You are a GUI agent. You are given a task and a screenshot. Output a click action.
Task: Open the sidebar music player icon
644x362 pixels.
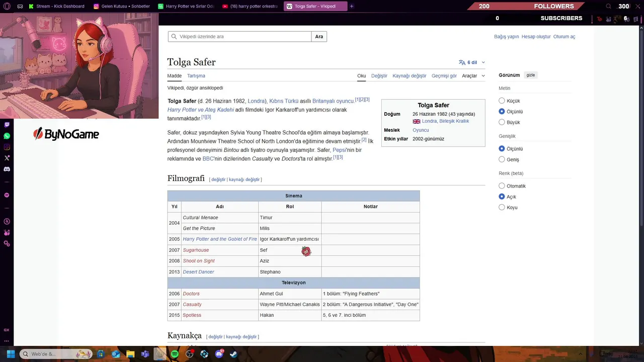7,195
